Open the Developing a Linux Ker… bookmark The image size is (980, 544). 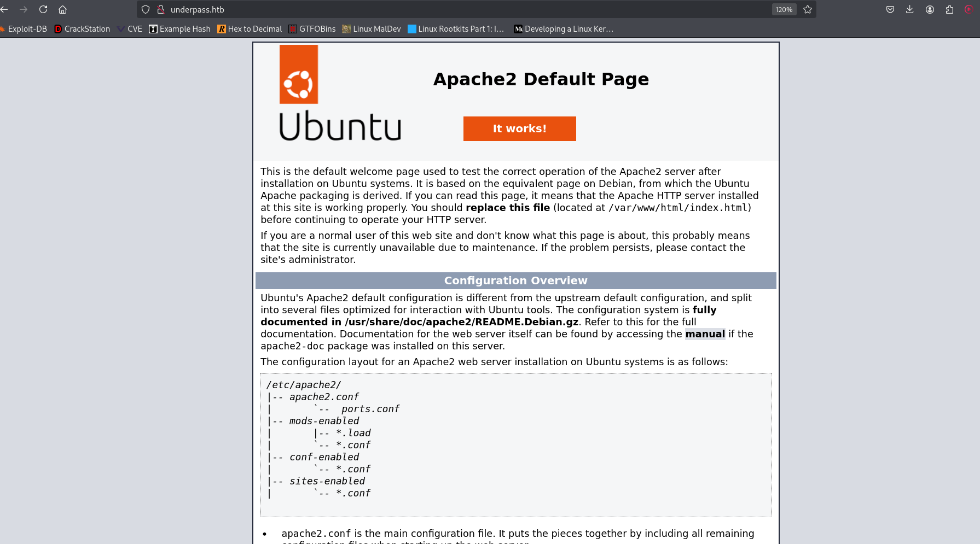click(x=564, y=29)
